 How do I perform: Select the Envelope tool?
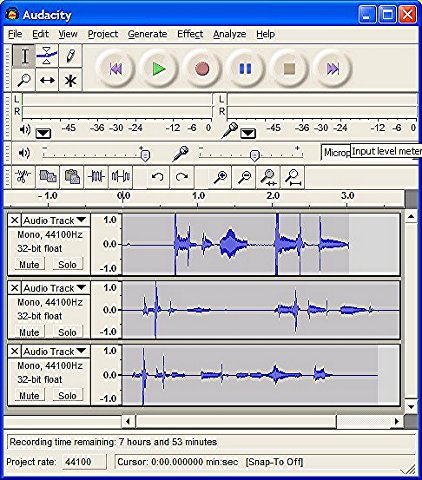47,55
